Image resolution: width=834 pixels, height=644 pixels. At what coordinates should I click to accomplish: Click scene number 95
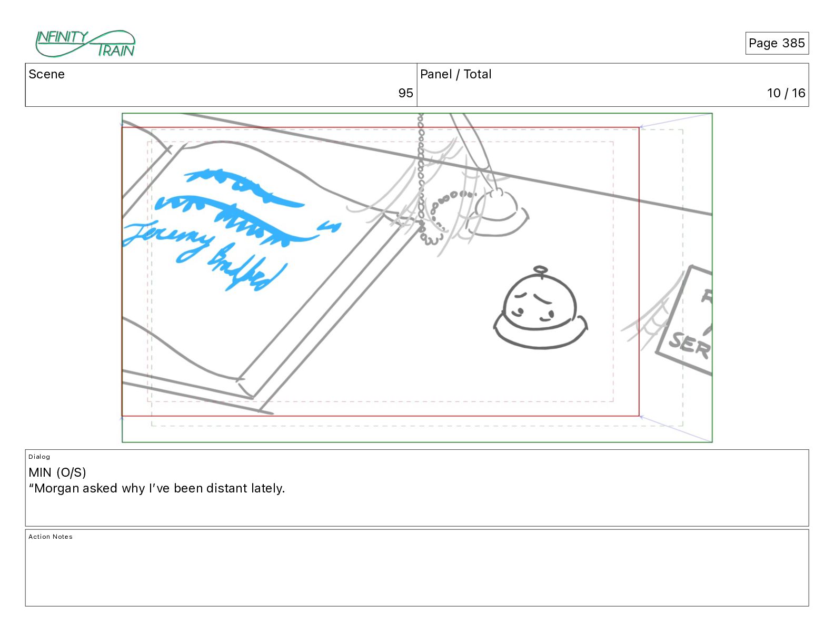[x=405, y=93]
